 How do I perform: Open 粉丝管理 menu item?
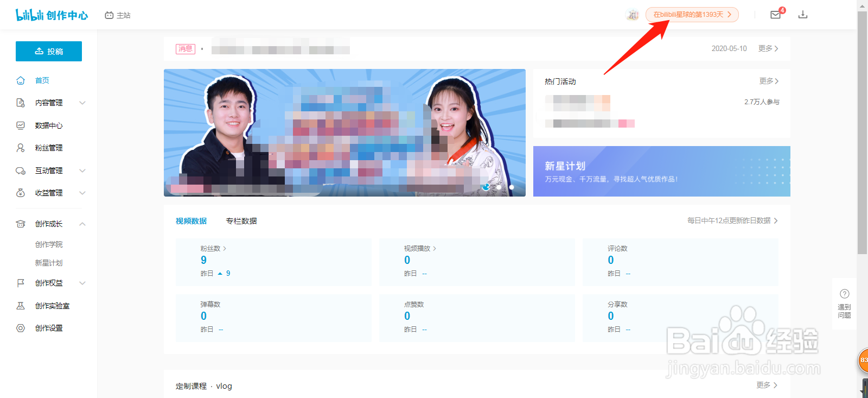point(49,148)
